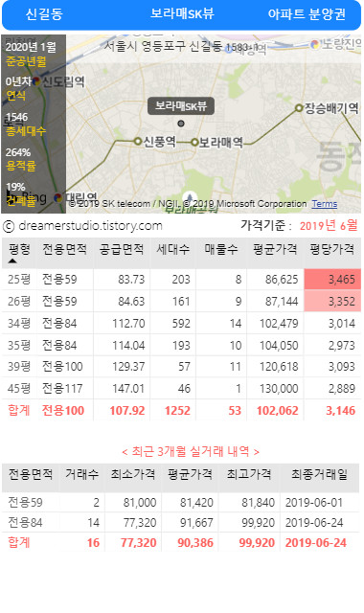Select the 34평 row label
The height and width of the screenshot is (613, 364).
pyautogui.click(x=19, y=324)
